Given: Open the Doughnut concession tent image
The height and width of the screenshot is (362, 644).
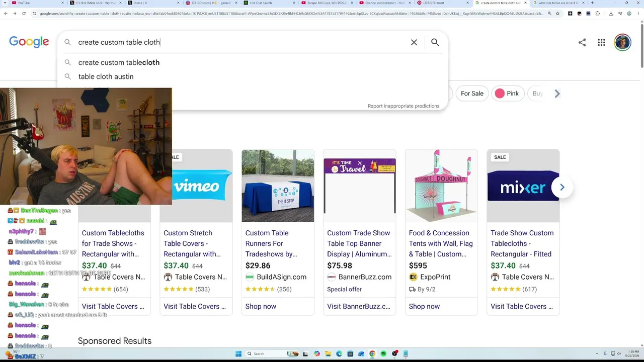Looking at the screenshot, I should pos(441,186).
